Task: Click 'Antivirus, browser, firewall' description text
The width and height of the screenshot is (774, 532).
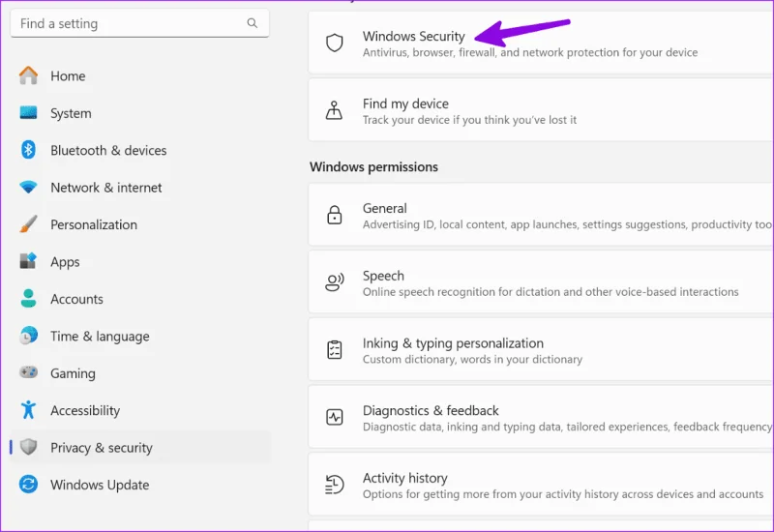Action: point(530,52)
